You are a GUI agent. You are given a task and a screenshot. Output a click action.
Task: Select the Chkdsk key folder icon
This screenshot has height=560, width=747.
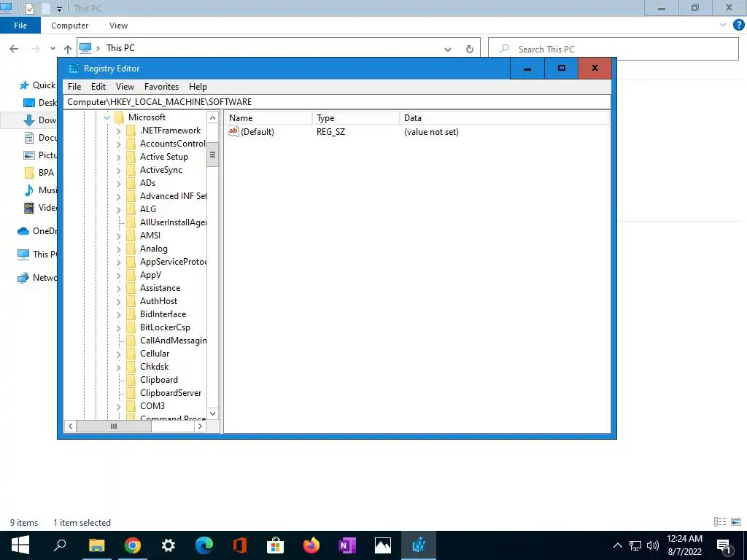point(131,367)
